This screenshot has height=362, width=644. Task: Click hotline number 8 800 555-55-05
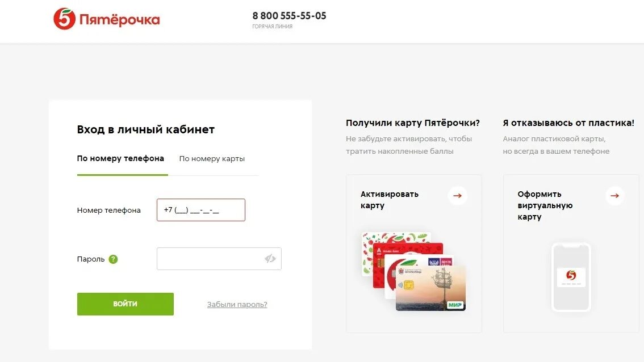289,15
